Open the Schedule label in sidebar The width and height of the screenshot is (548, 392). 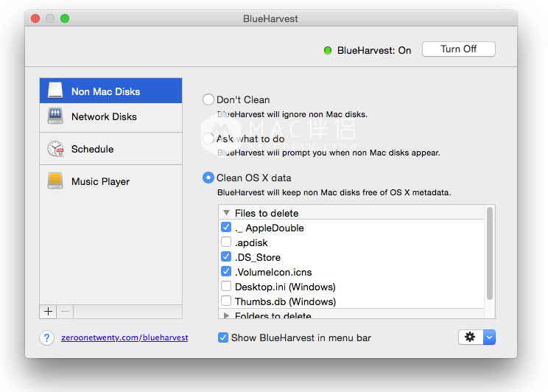92,149
